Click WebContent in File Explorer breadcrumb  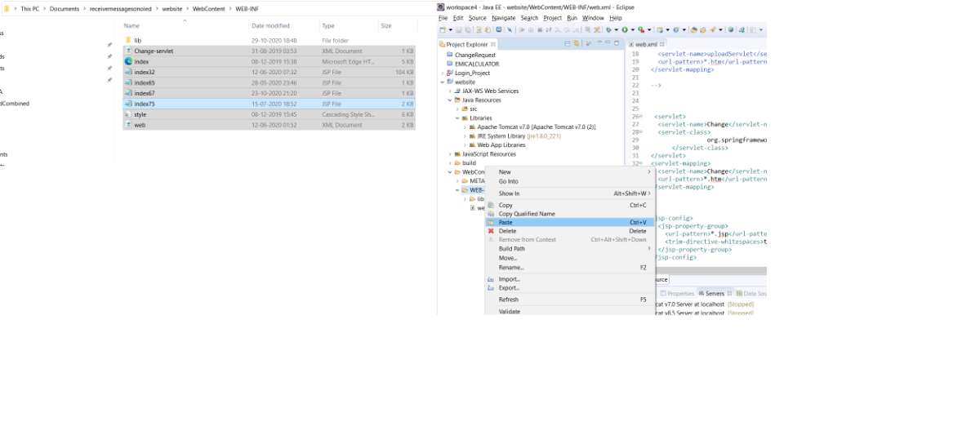tap(209, 8)
